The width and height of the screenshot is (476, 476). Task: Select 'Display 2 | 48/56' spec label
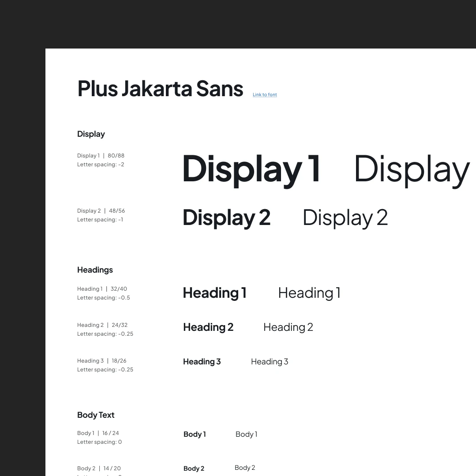(x=101, y=211)
